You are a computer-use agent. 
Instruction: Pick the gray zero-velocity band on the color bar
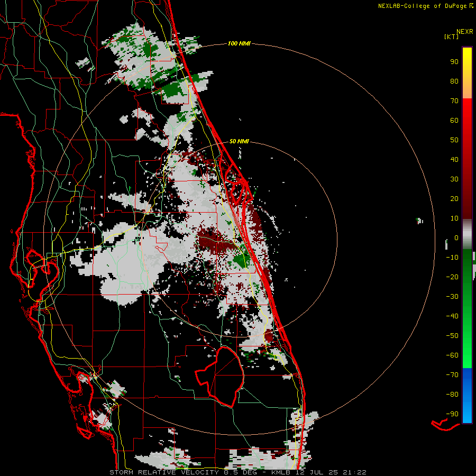click(x=467, y=234)
